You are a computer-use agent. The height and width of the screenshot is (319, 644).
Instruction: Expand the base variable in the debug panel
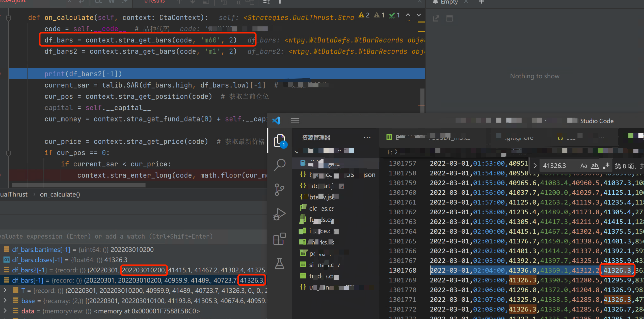5,300
